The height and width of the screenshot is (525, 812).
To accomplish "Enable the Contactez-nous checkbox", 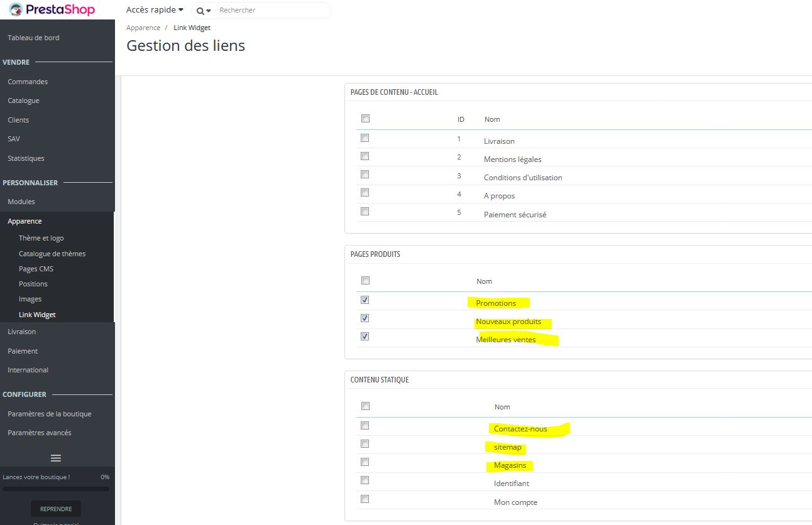I will pyautogui.click(x=365, y=426).
